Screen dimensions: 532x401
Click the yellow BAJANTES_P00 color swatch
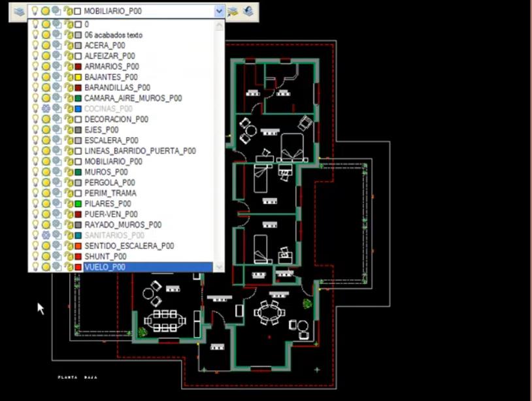pos(78,77)
